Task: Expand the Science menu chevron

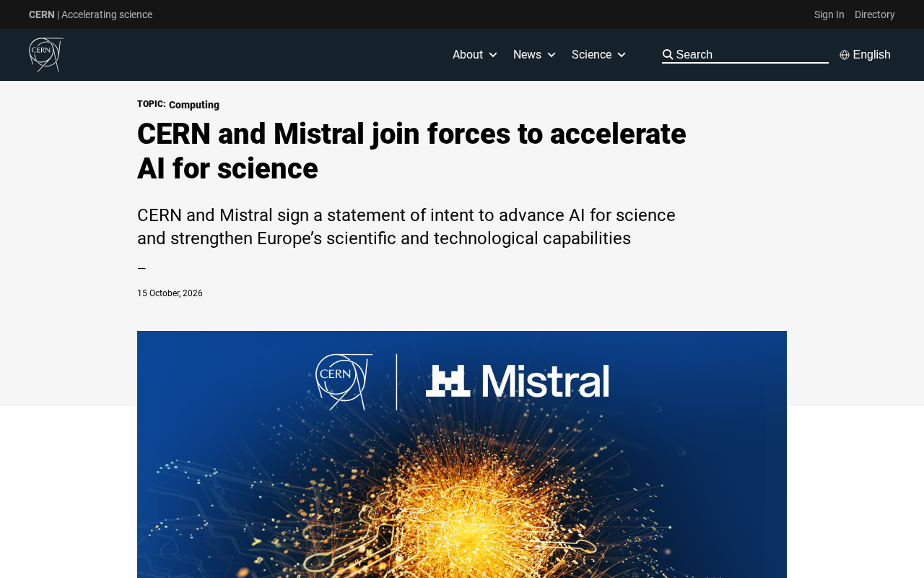Action: [622, 55]
